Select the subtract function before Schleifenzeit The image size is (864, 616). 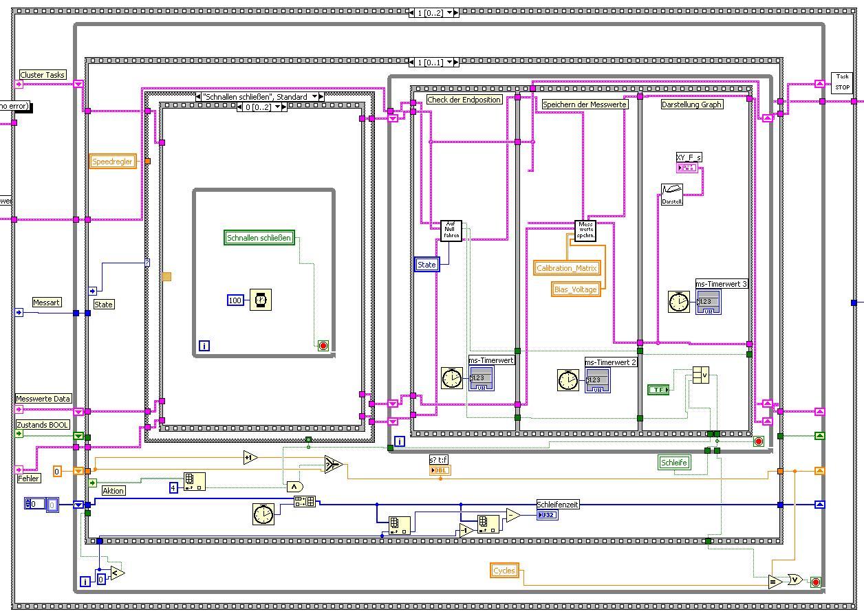pos(513,515)
